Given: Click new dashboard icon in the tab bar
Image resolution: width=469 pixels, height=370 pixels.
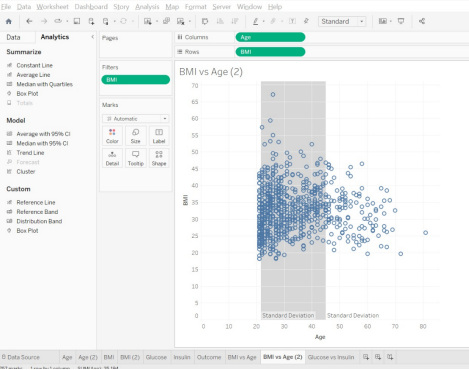Looking at the screenshot, I should point(378,357).
